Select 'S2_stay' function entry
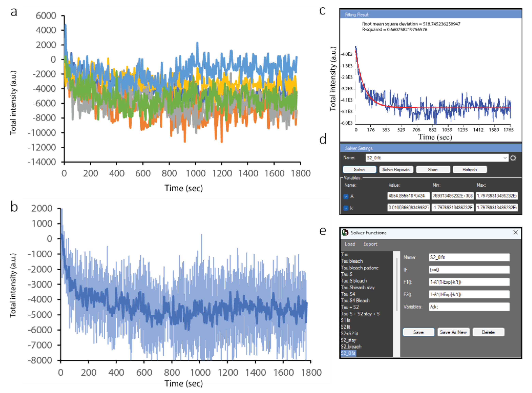 coord(348,340)
